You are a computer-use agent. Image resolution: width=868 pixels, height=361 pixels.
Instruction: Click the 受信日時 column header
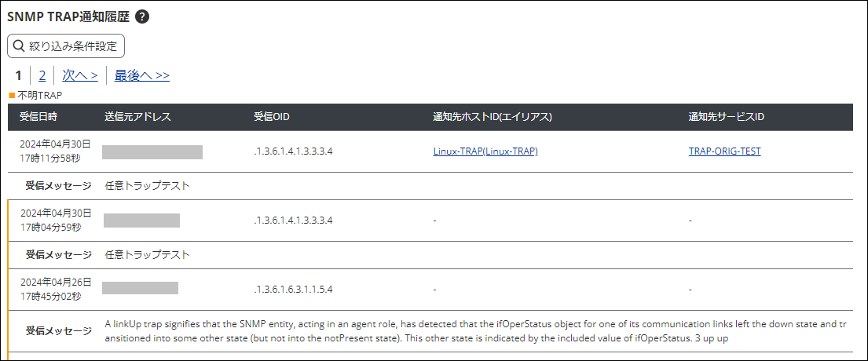point(38,117)
